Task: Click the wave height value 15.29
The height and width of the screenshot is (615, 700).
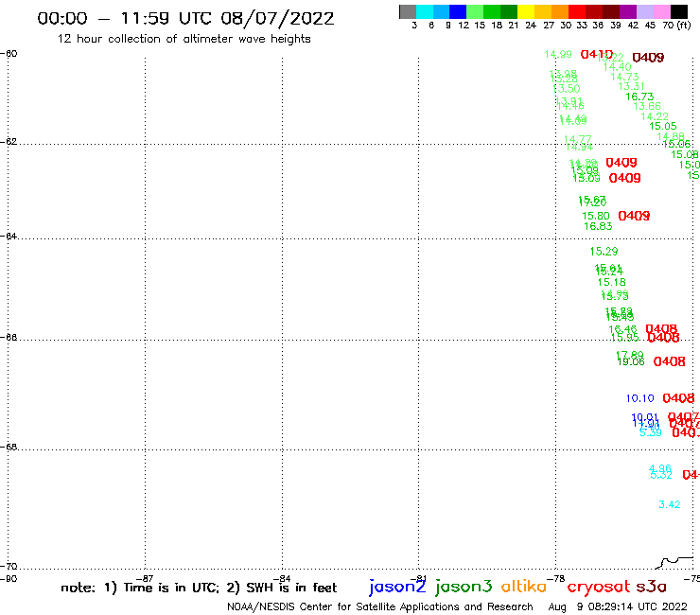Action: (604, 252)
